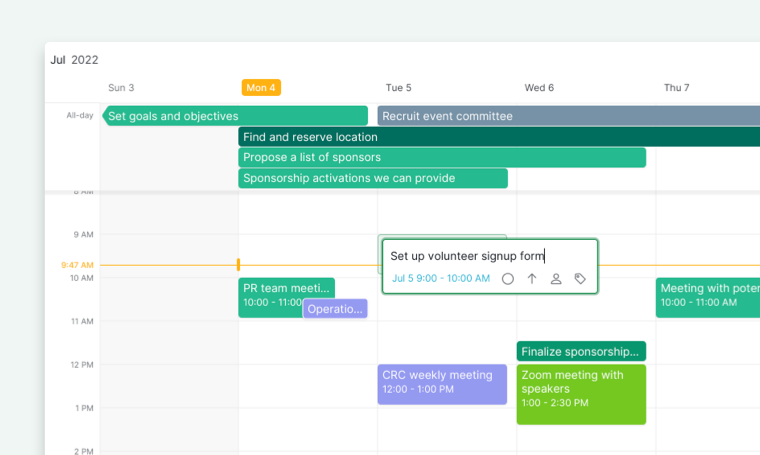The image size is (760, 455).
Task: Select the Thu 7 day header
Action: [677, 88]
